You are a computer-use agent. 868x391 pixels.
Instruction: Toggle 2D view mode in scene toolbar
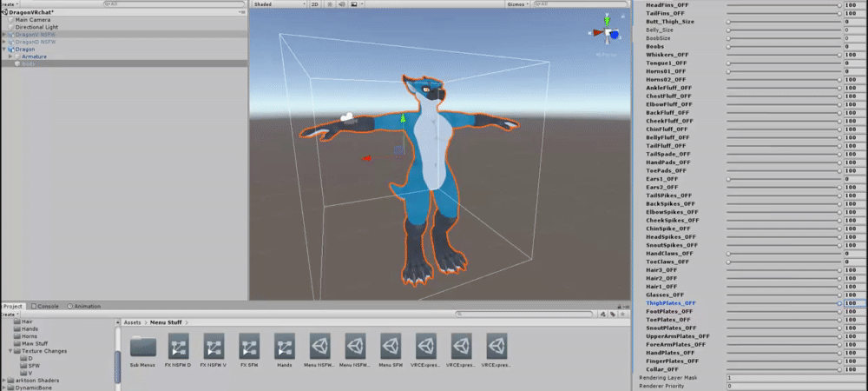click(314, 3)
